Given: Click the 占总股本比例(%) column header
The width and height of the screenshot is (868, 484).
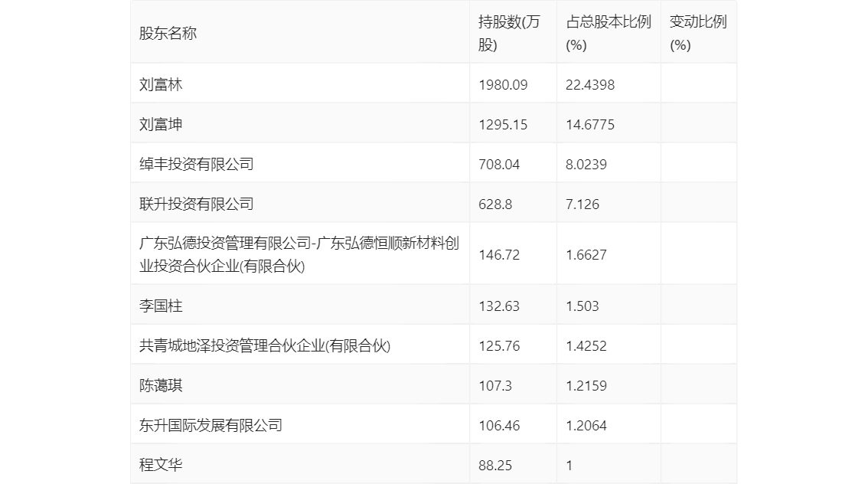Looking at the screenshot, I should [609, 33].
